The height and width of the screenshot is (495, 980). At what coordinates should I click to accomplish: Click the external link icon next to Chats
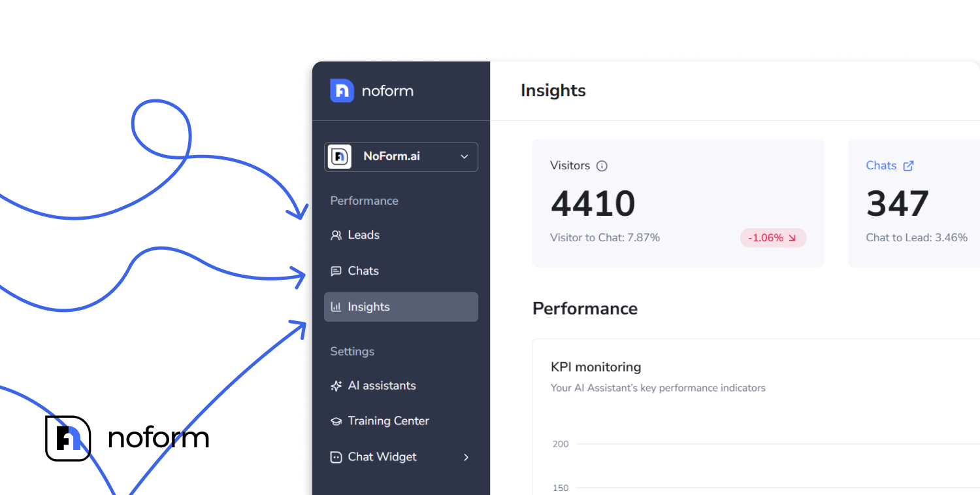coord(909,165)
